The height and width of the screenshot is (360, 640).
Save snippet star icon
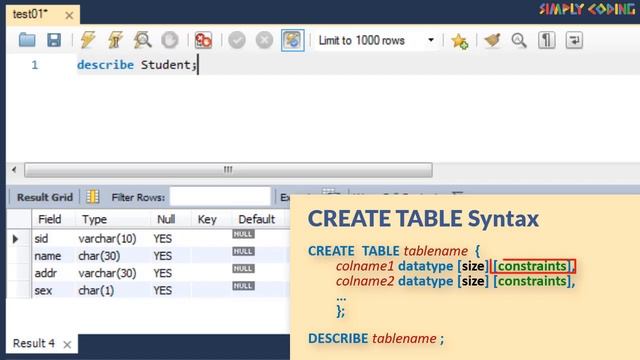pos(460,41)
